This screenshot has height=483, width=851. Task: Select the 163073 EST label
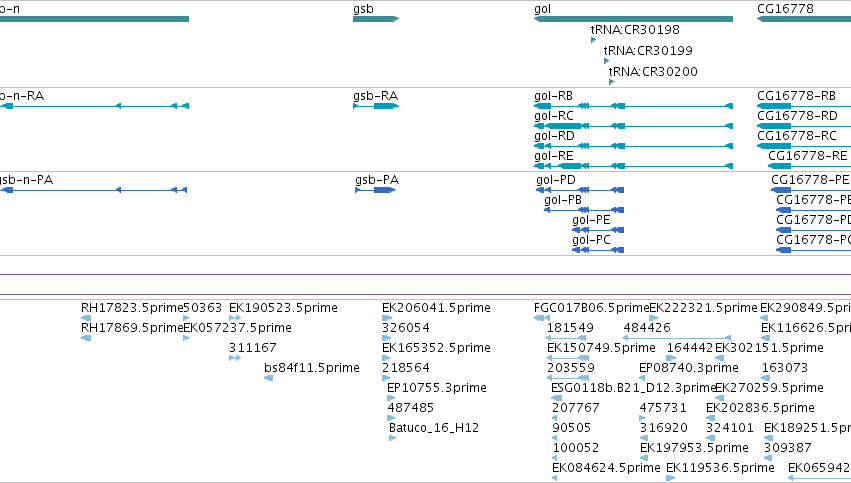pos(785,368)
